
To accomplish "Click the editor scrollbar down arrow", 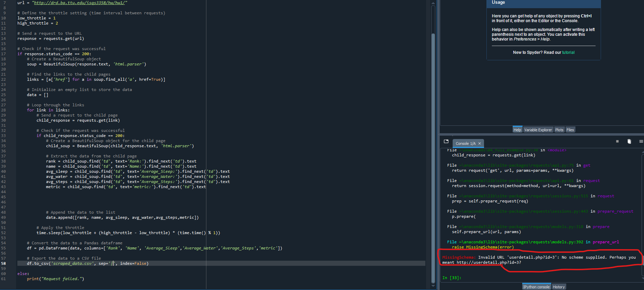I will point(433,286).
